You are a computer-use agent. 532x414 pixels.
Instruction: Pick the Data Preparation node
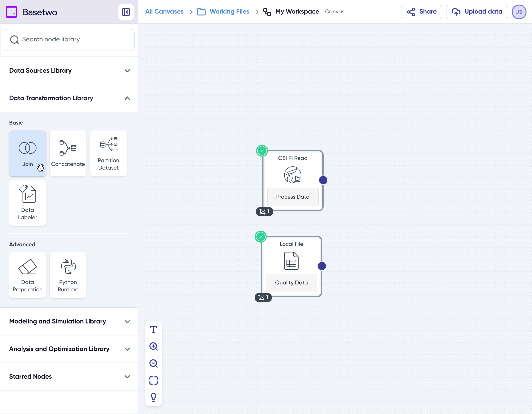click(27, 275)
